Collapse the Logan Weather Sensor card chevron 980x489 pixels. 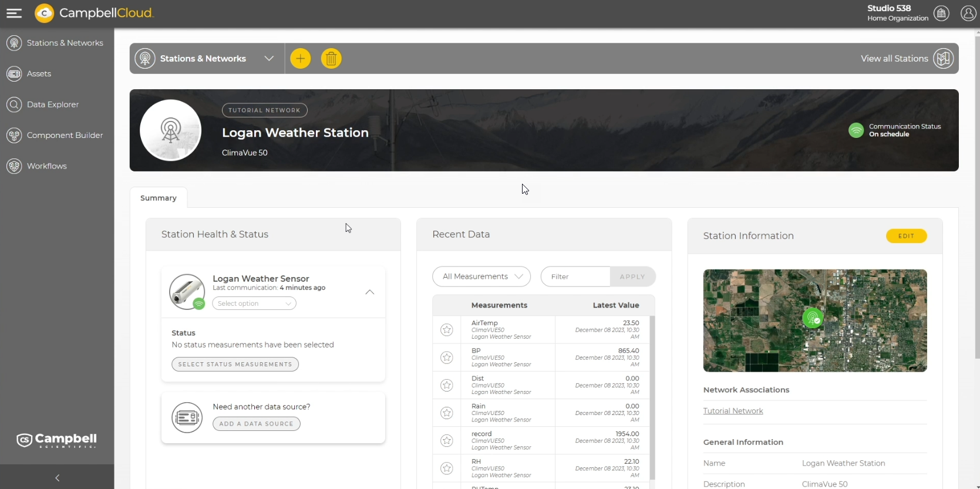coord(370,292)
